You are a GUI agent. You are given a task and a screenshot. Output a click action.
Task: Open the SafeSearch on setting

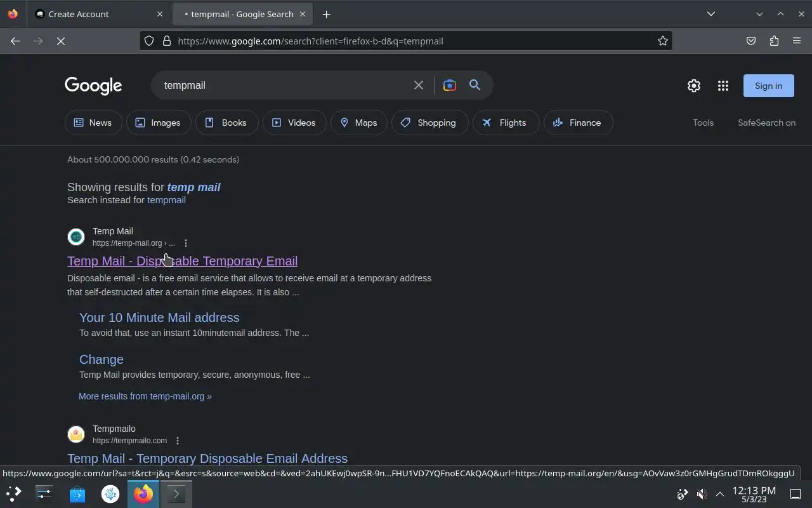pos(766,123)
